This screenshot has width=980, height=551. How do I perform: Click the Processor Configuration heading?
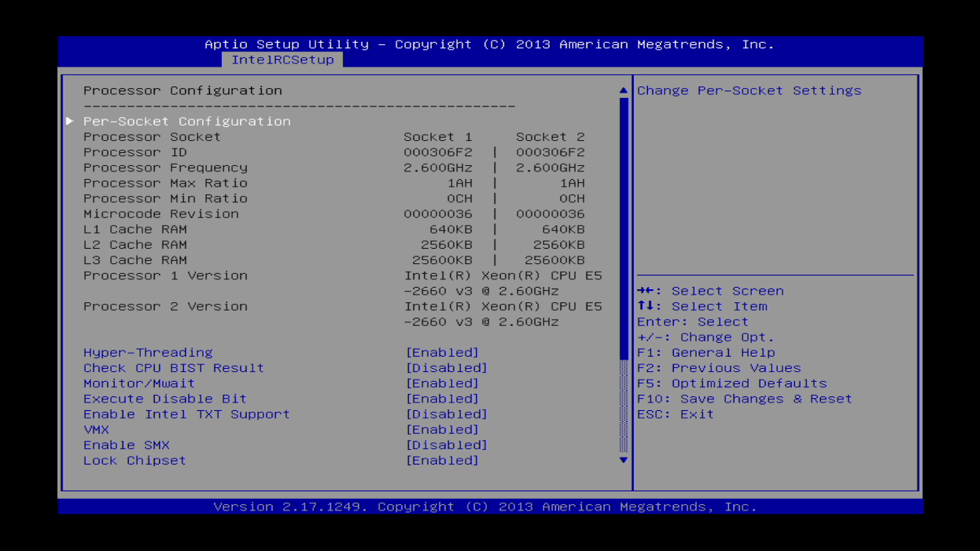[x=183, y=90]
